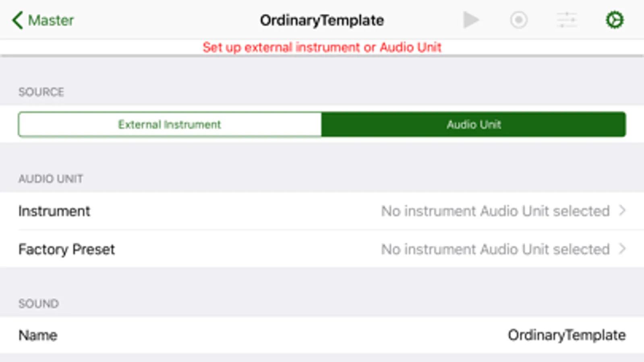
Task: Click the Factory Preset "No instrument" value
Action: coord(495,249)
